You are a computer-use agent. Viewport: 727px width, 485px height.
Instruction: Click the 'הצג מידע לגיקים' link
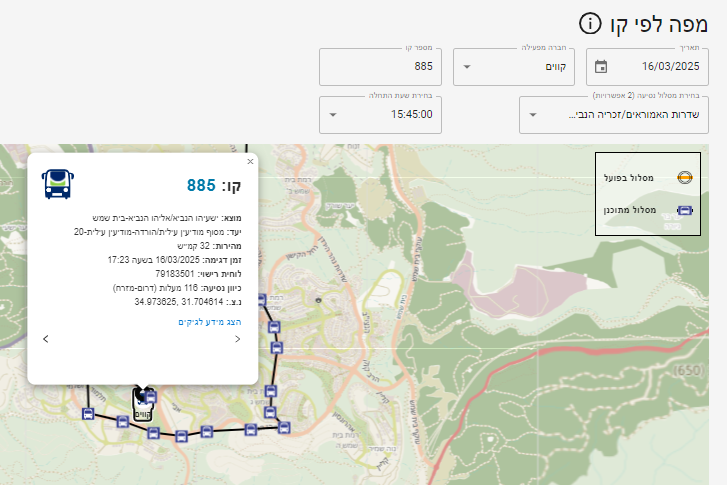[x=210, y=322]
